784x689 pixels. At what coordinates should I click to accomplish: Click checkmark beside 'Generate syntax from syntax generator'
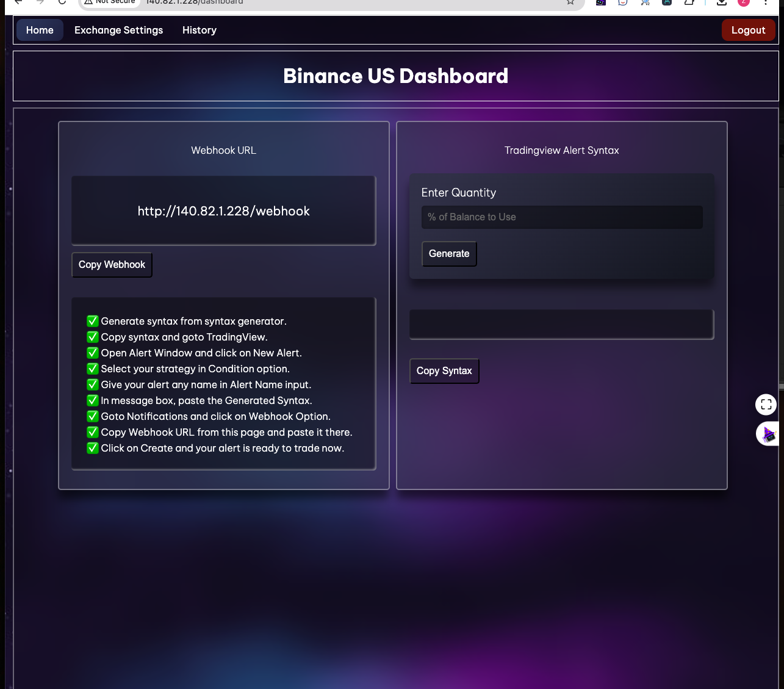[x=92, y=320]
